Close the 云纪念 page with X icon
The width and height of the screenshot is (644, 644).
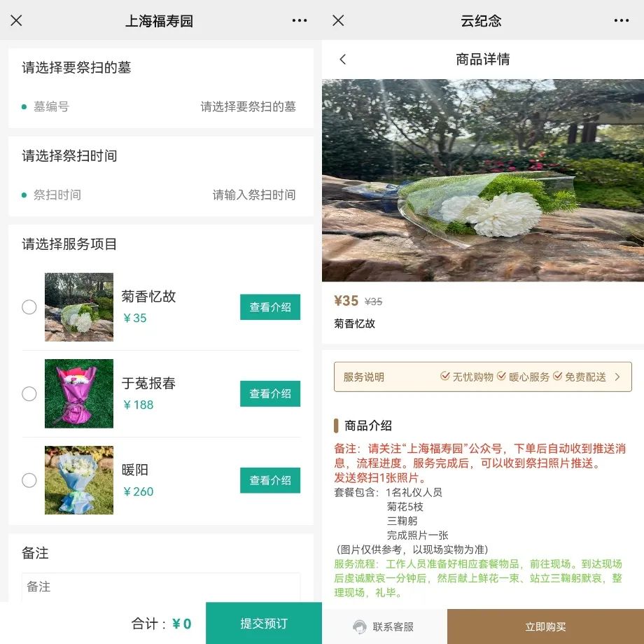338,21
